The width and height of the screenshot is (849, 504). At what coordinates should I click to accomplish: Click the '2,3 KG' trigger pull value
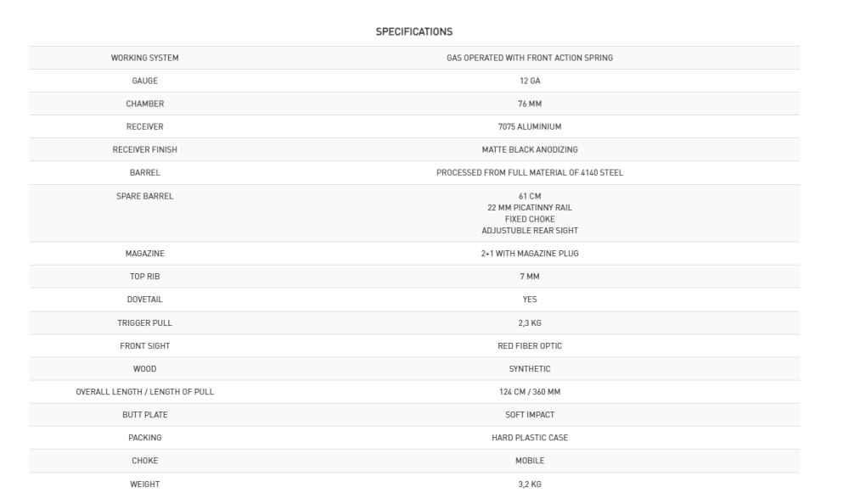[530, 322]
